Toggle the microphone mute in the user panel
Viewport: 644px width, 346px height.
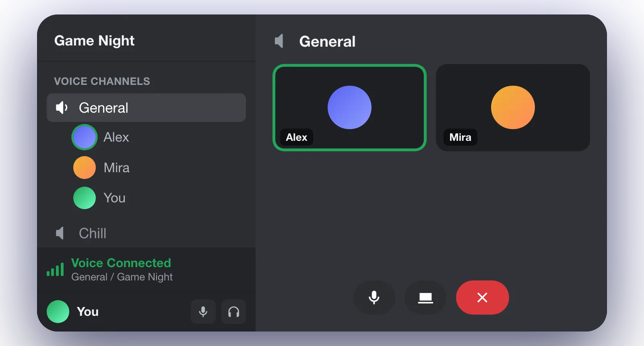coord(203,312)
